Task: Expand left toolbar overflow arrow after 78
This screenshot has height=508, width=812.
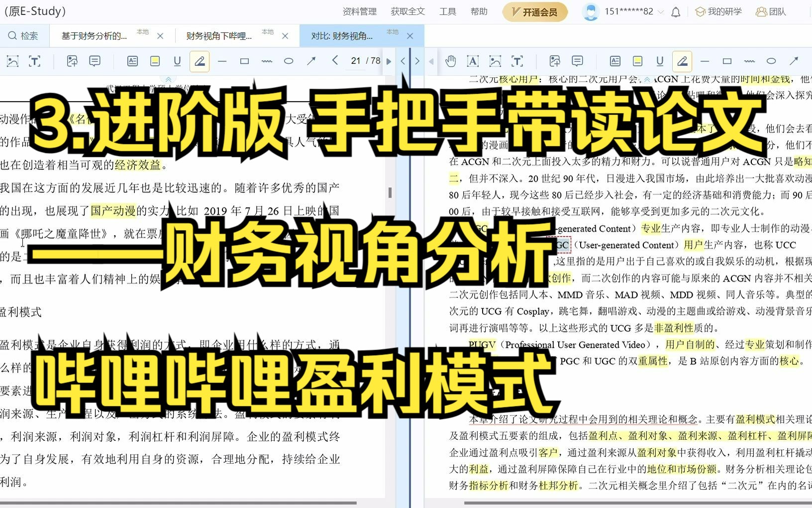Action: pos(389,61)
